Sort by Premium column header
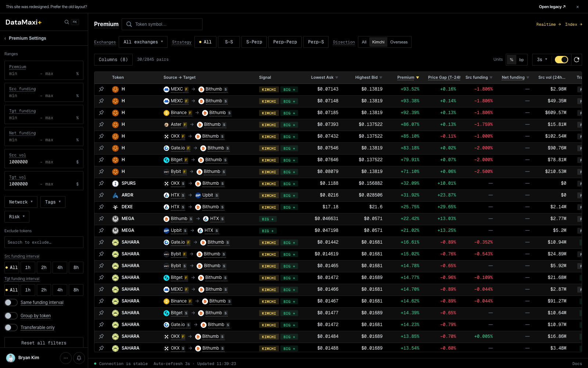This screenshot has height=368, width=588. point(408,77)
